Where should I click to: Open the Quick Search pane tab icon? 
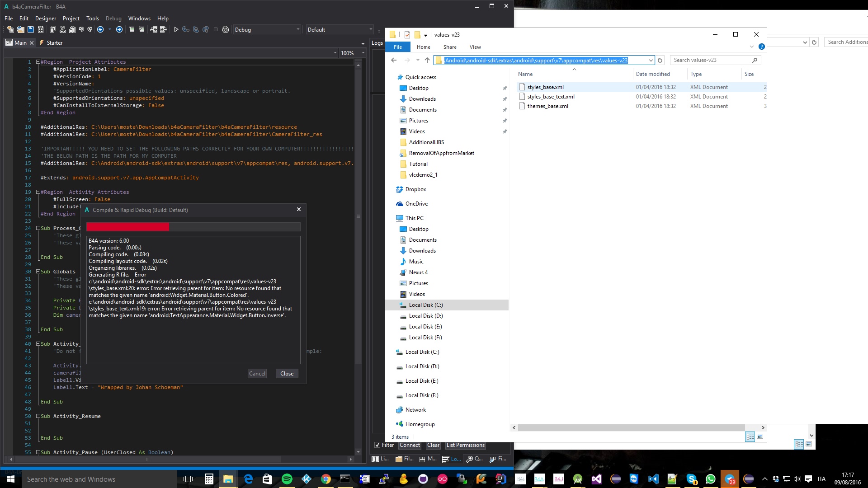point(470,459)
